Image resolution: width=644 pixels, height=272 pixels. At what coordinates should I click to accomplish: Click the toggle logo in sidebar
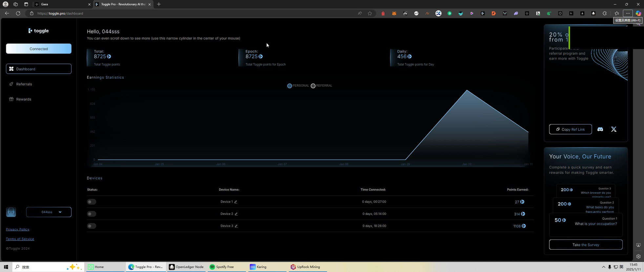click(x=38, y=31)
